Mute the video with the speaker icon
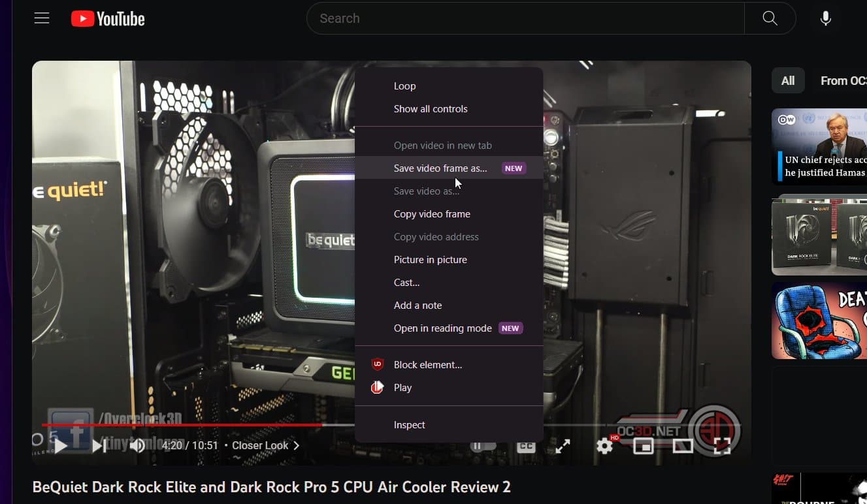Image resolution: width=867 pixels, height=504 pixels. [137, 446]
